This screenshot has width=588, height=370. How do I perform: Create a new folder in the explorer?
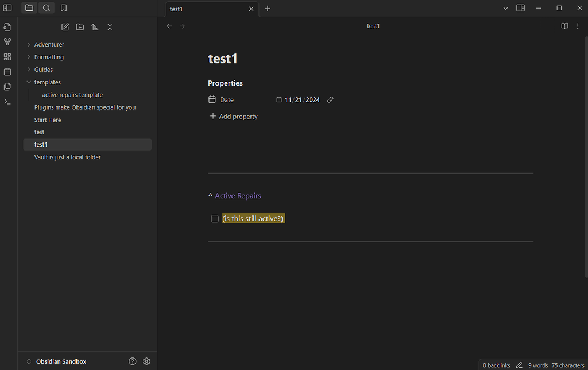coord(80,26)
